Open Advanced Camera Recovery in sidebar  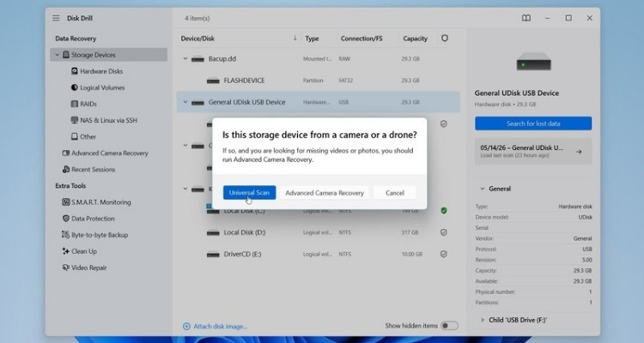pos(110,153)
